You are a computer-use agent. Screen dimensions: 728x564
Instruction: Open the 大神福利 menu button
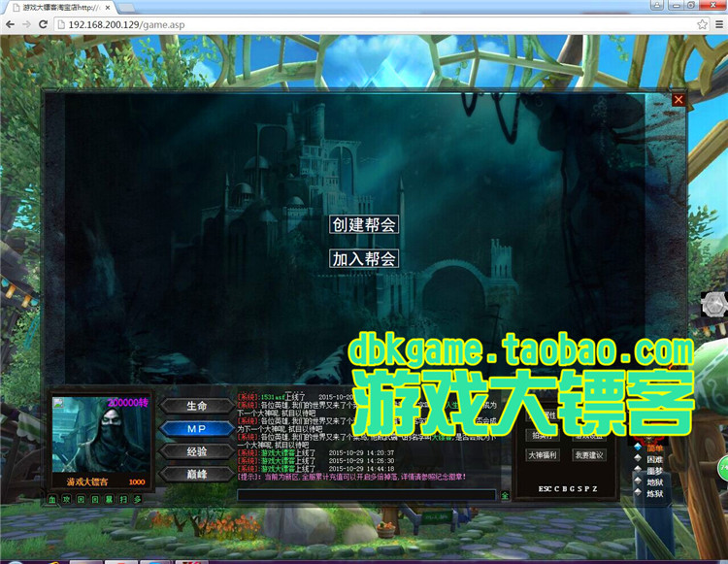[543, 455]
